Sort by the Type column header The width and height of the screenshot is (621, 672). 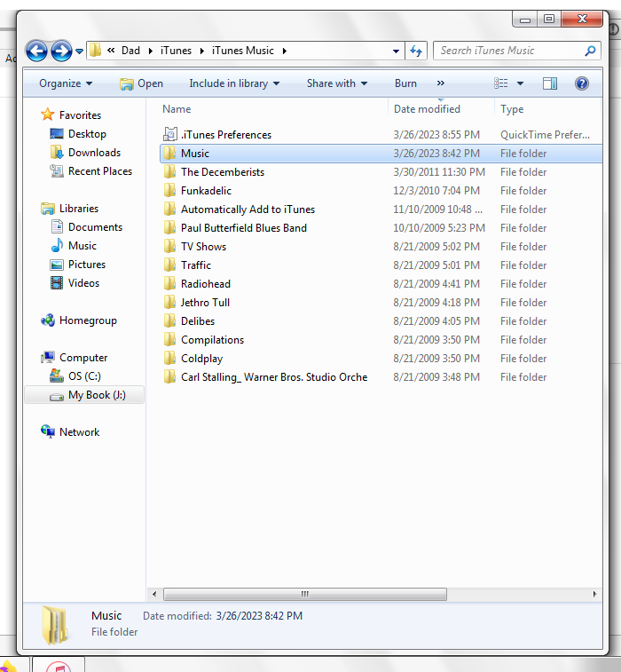point(512,109)
